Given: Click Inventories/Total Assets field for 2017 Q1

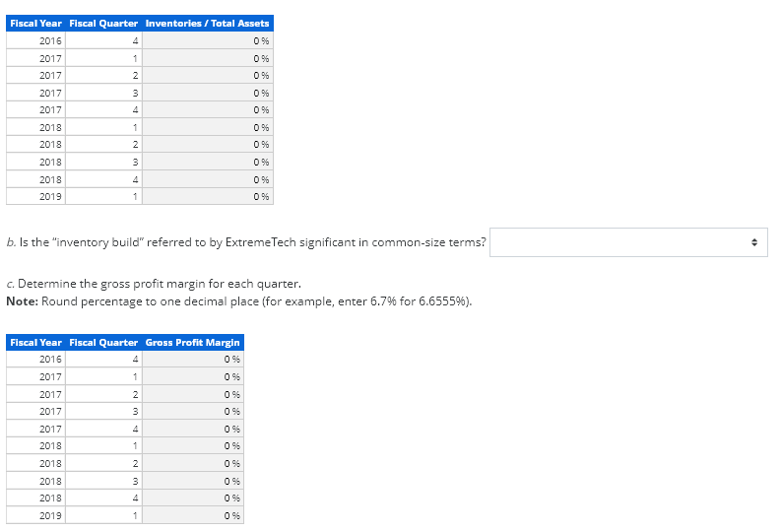Looking at the screenshot, I should pyautogui.click(x=208, y=58).
